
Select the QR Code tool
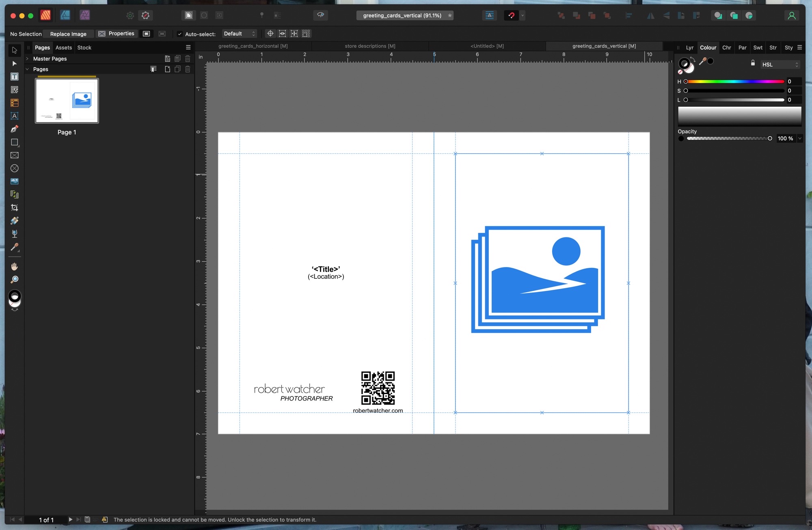(x=15, y=90)
